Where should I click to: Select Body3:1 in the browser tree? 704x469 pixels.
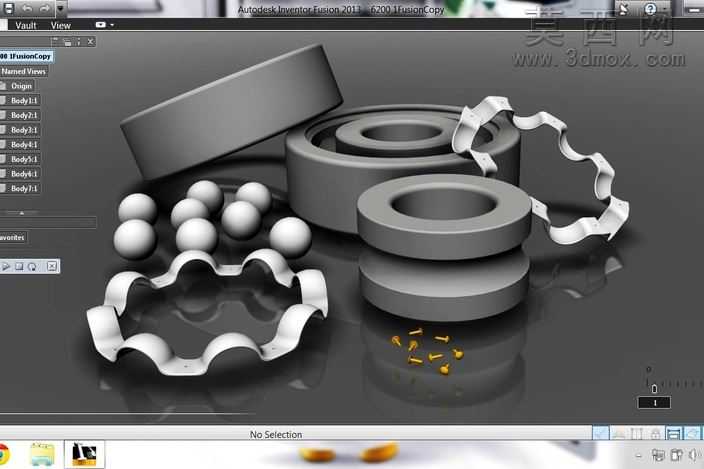pyautogui.click(x=24, y=130)
